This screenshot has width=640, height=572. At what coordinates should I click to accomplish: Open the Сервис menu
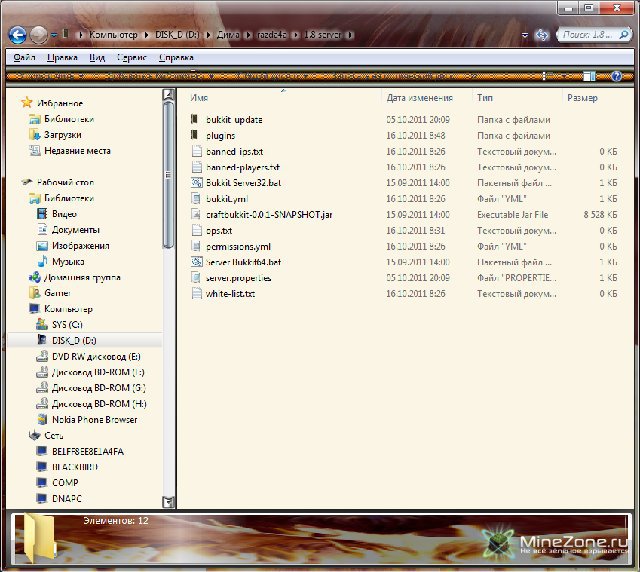(x=131, y=58)
